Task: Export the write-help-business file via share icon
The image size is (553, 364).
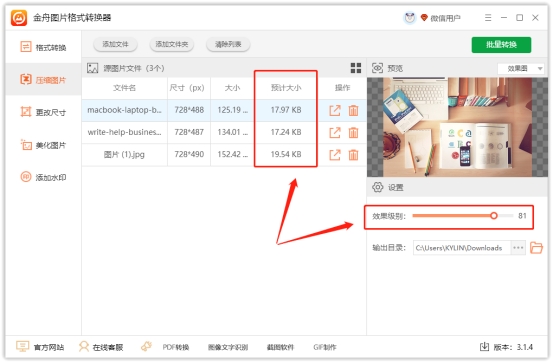Action: pos(335,133)
